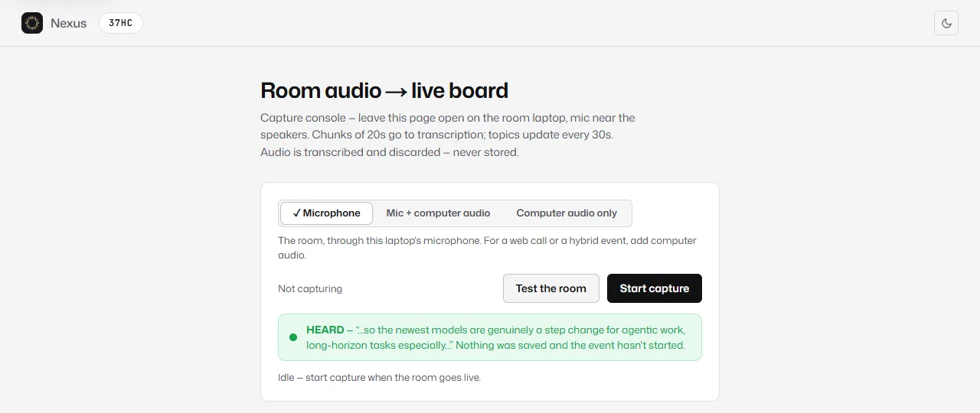Open the 37HC event code badge
980x413 pixels.
[121, 23]
